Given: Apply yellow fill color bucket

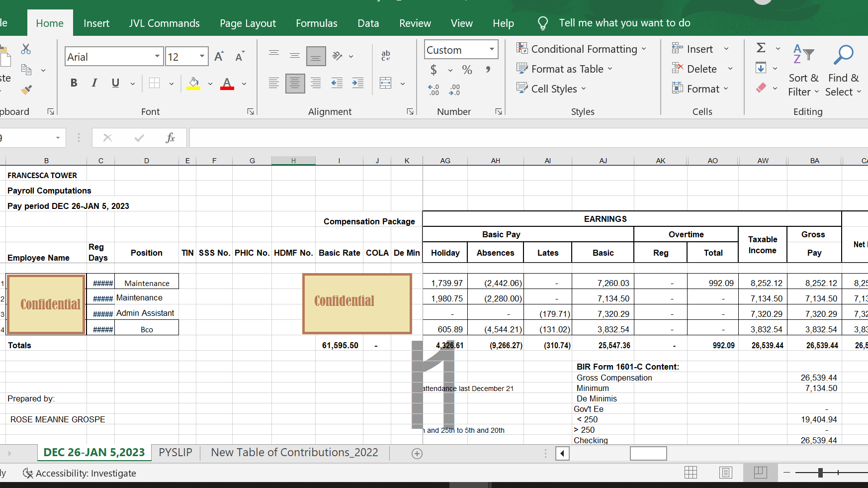Looking at the screenshot, I should tap(193, 83).
